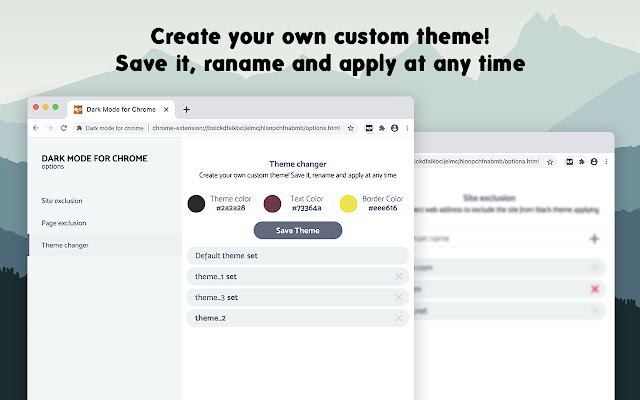Viewport: 640px width, 400px height.
Task: Apply the theme_3 row
Action: [298, 298]
